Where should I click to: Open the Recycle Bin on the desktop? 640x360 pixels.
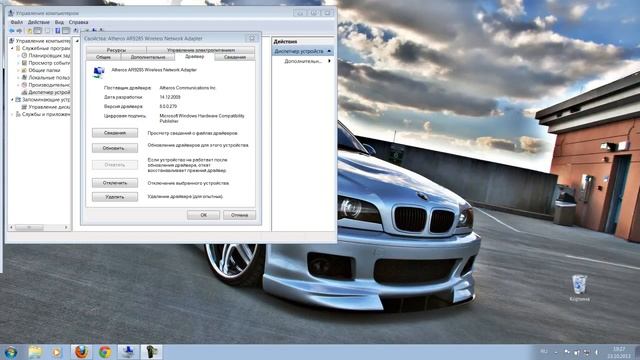(579, 288)
